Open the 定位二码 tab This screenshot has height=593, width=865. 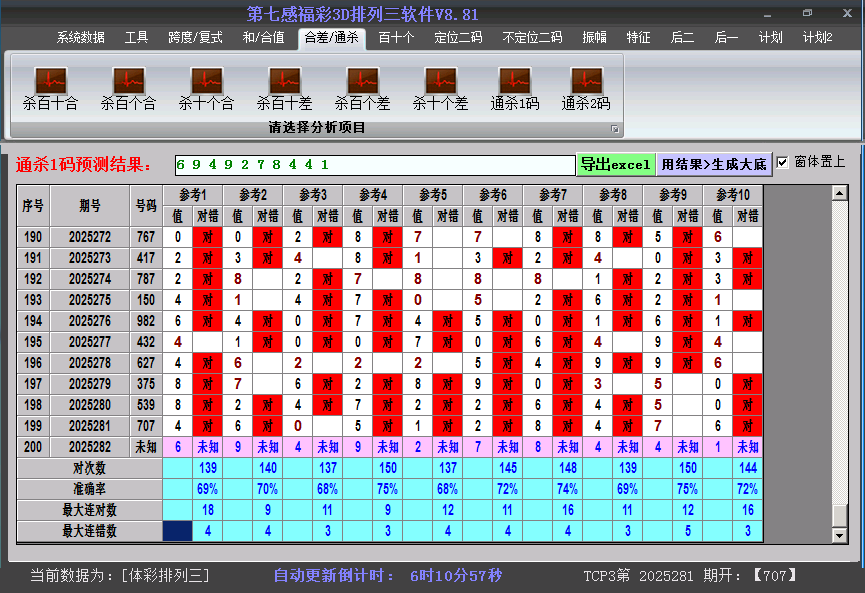point(458,38)
